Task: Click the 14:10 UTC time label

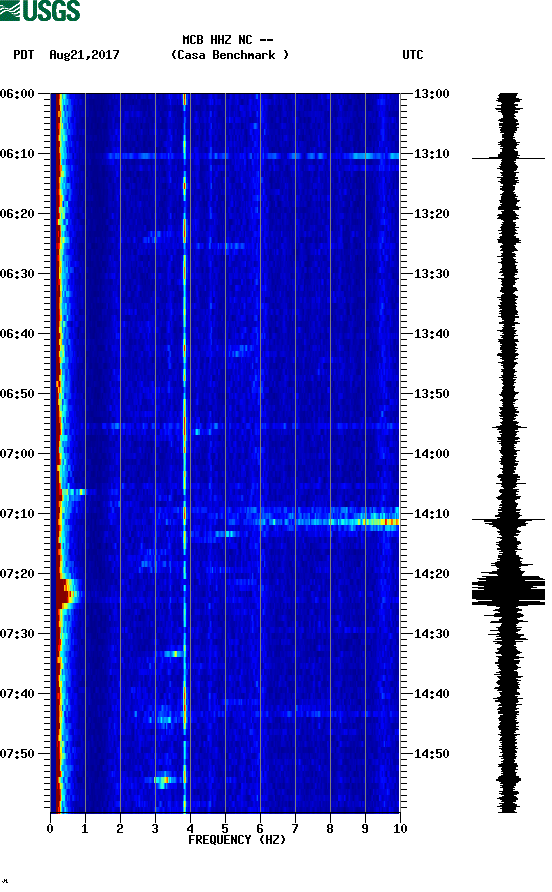Action: 431,514
